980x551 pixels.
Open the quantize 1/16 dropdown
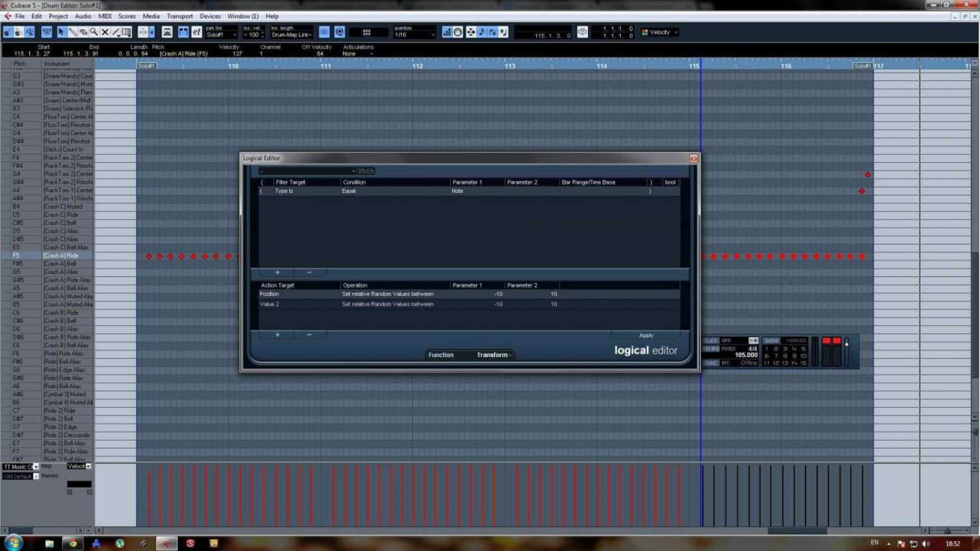tap(414, 35)
